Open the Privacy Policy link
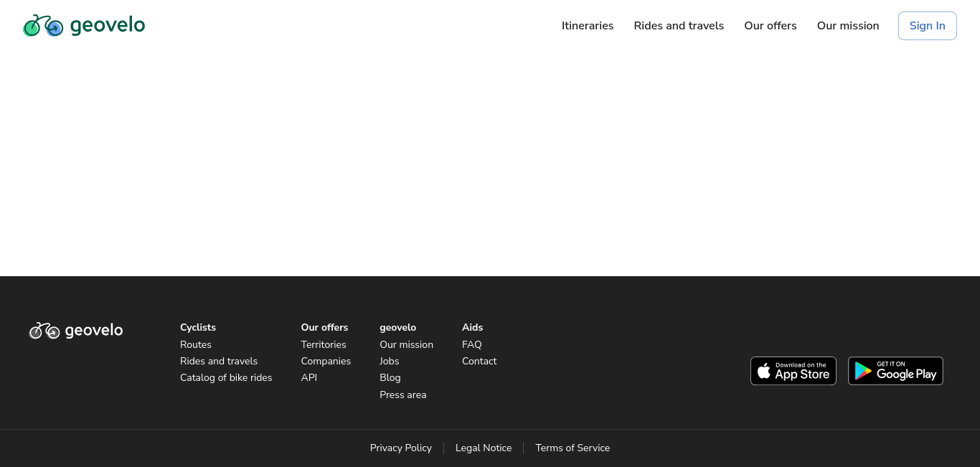This screenshot has width=980, height=467. (401, 448)
